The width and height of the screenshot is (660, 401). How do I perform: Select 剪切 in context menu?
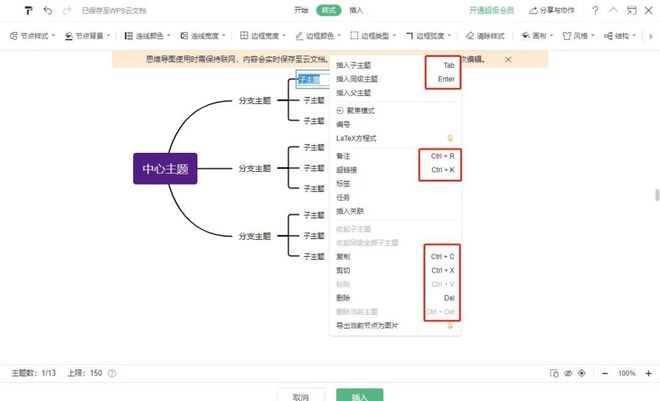coord(395,271)
